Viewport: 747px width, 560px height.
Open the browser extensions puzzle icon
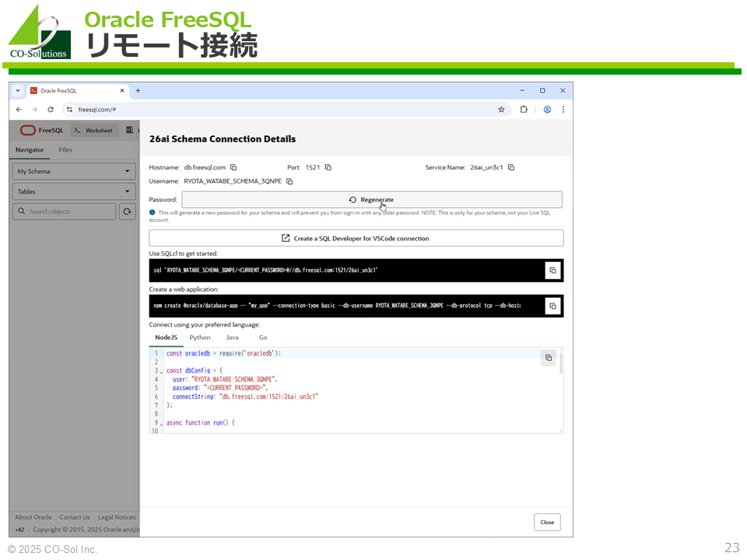[x=524, y=110]
